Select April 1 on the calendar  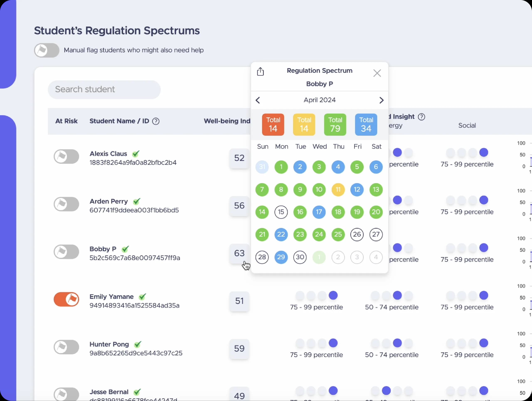(281, 167)
